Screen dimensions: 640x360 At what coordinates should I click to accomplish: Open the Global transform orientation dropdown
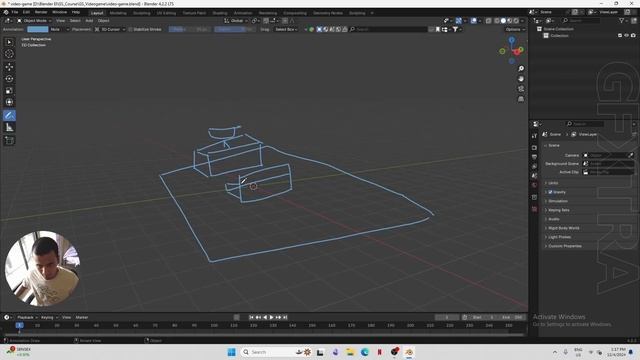(236, 20)
